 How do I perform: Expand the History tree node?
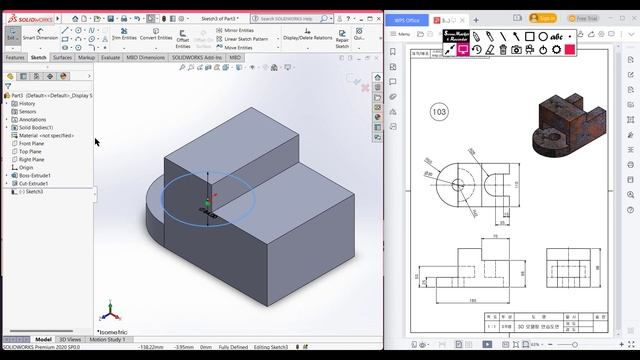tap(7, 104)
